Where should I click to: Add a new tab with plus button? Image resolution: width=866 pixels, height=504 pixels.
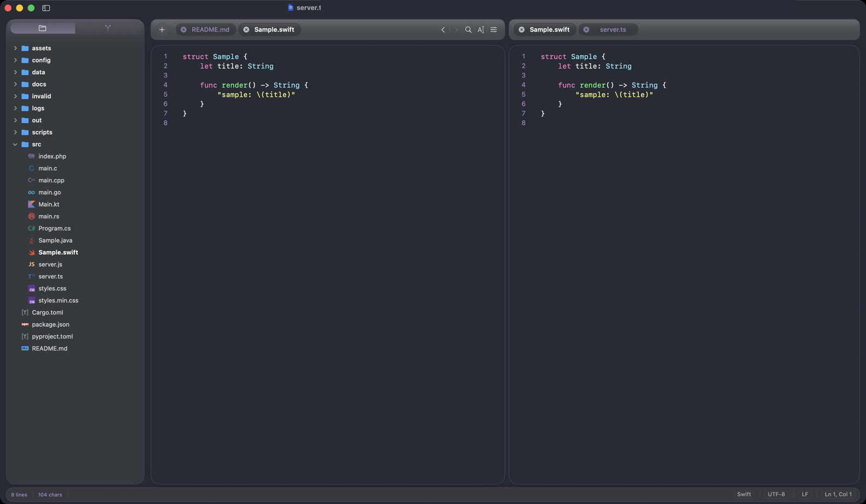pos(162,30)
